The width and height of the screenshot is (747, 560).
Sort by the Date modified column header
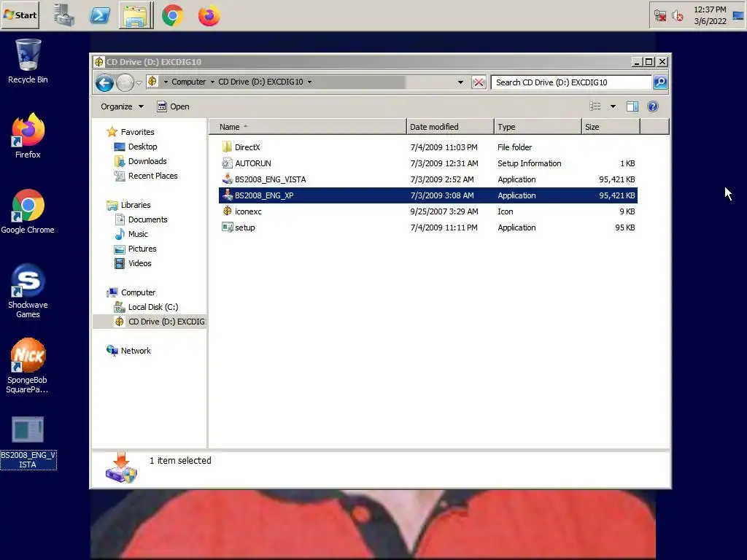coord(450,127)
